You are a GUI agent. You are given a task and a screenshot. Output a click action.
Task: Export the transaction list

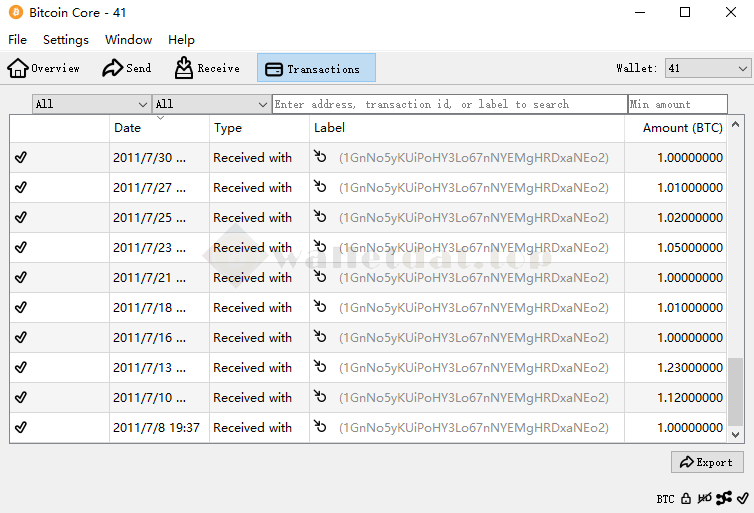click(707, 462)
